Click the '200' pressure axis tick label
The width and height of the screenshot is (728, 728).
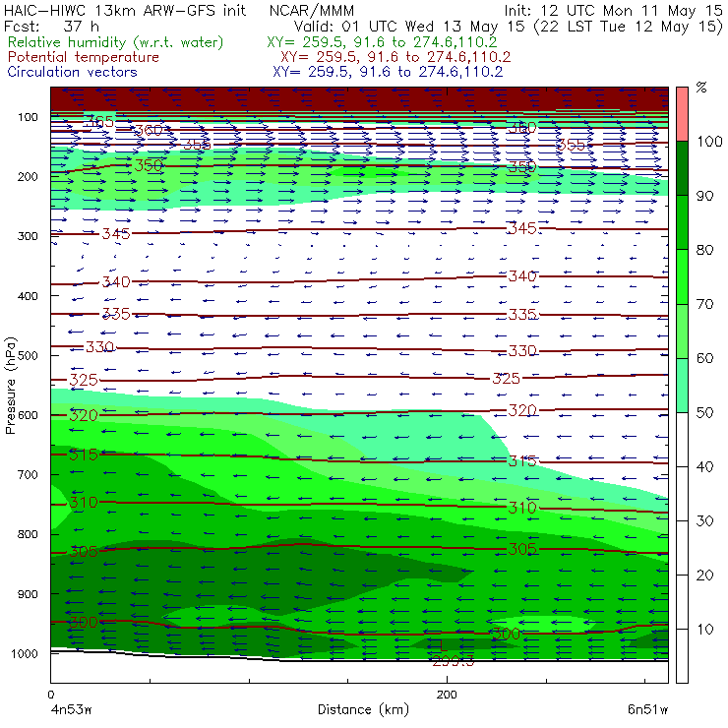pyautogui.click(x=28, y=176)
